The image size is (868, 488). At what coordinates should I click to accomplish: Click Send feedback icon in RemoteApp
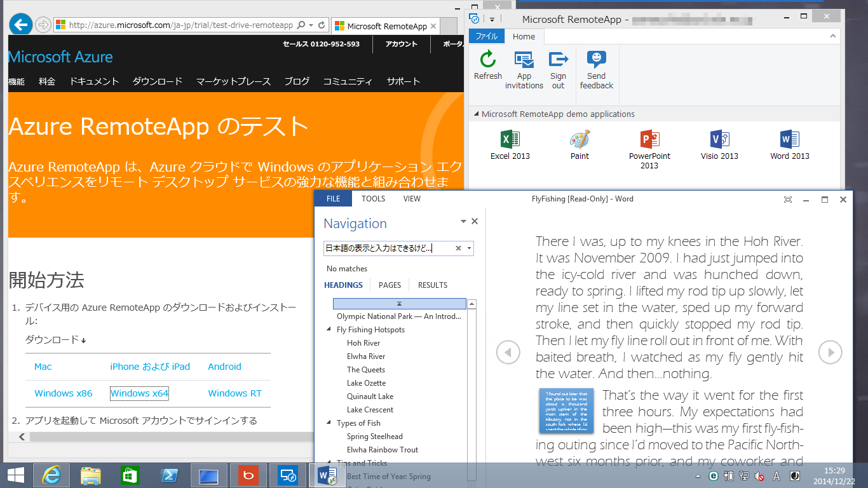[x=596, y=59]
